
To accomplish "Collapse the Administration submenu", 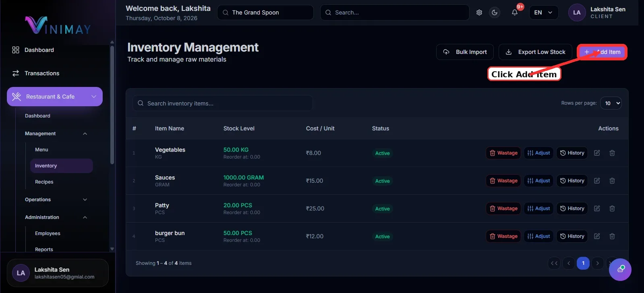I will tap(56, 217).
